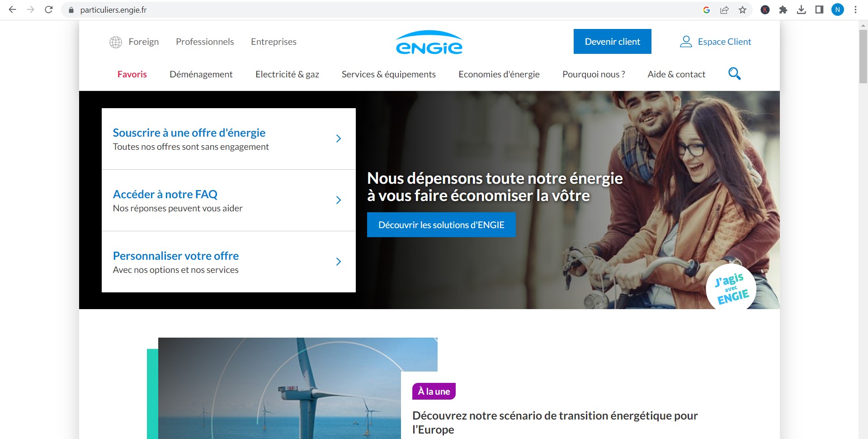Viewport: 868px width, 439px height.
Task: Expand Souscrire à une offre d'énergie chevron
Action: [x=338, y=138]
